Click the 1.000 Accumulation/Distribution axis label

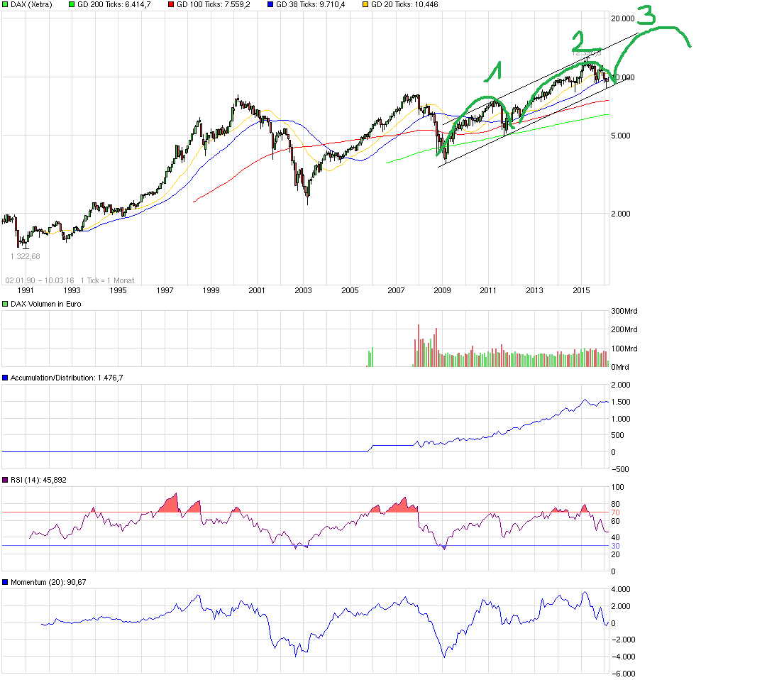point(621,419)
